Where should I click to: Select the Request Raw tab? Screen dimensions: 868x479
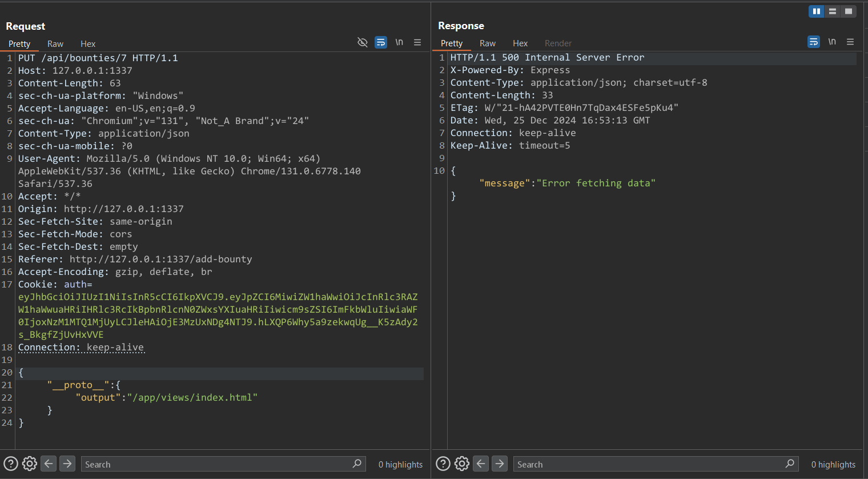tap(55, 44)
